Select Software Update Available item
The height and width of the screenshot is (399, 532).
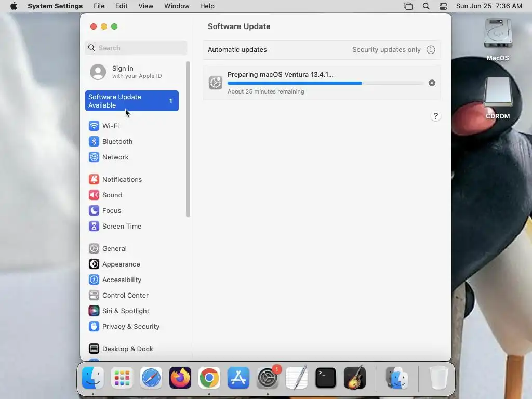pyautogui.click(x=132, y=101)
